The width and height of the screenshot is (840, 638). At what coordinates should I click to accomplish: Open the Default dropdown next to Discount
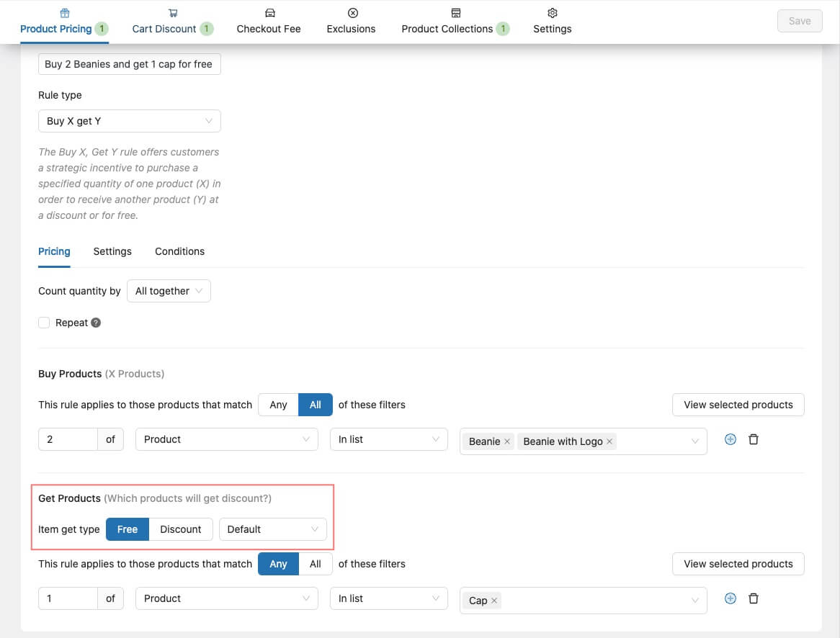(272, 529)
